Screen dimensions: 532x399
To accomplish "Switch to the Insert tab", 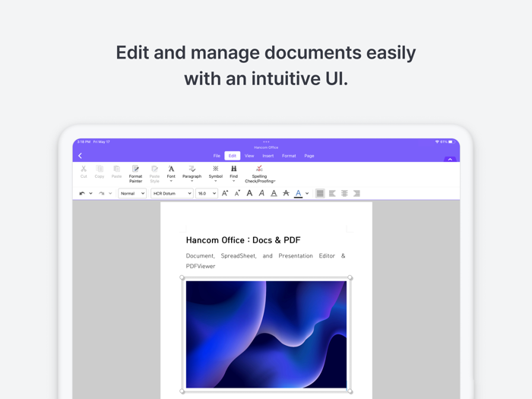I will click(268, 156).
